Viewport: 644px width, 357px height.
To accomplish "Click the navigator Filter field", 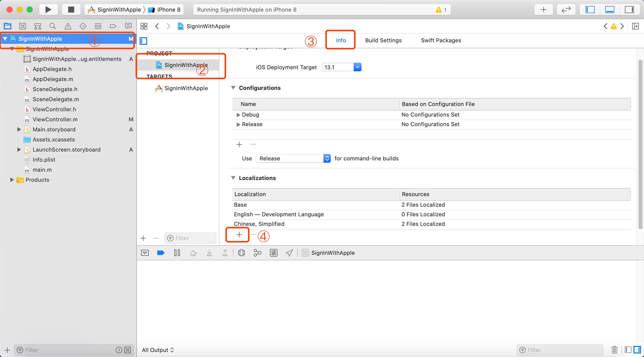I will tap(74, 350).
